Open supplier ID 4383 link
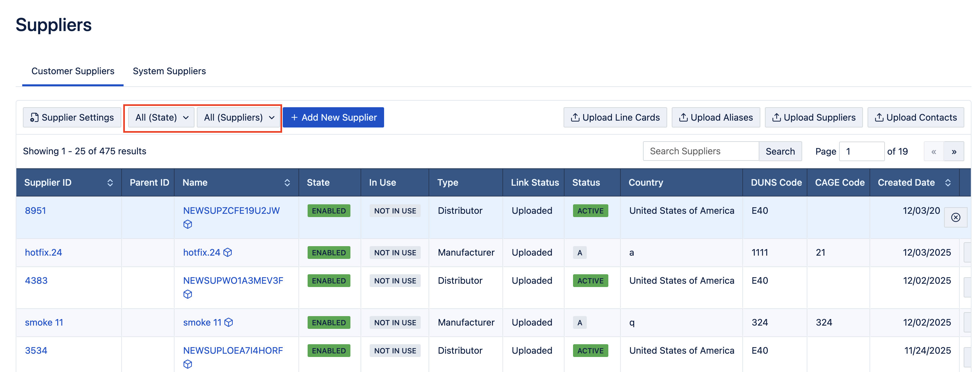The width and height of the screenshot is (980, 372). tap(36, 280)
